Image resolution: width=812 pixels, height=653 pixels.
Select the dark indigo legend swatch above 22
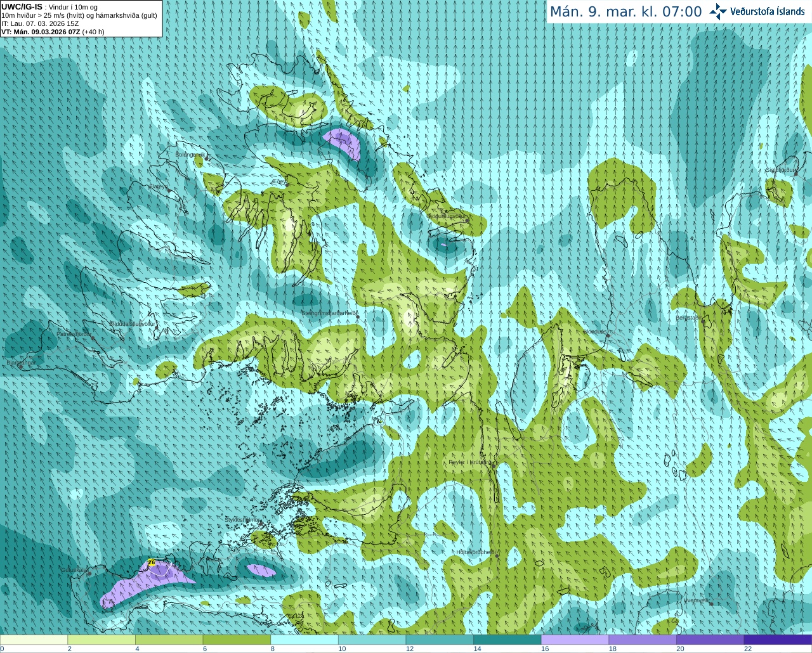click(778, 640)
